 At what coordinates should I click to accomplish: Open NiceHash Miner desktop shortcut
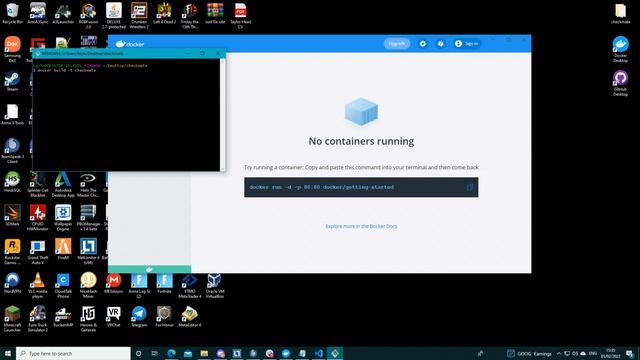tap(88, 286)
